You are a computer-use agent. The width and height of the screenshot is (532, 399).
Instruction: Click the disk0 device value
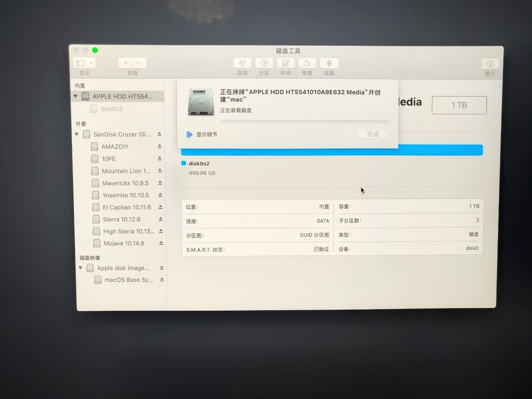[x=472, y=248]
